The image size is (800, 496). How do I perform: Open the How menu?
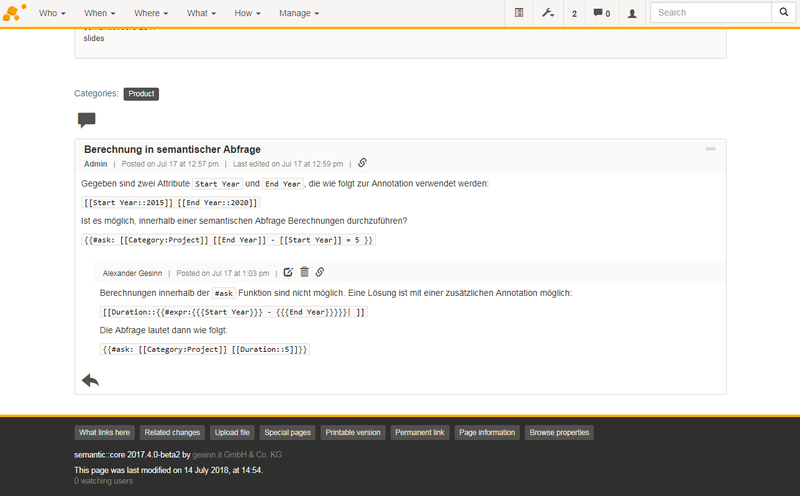(x=248, y=13)
